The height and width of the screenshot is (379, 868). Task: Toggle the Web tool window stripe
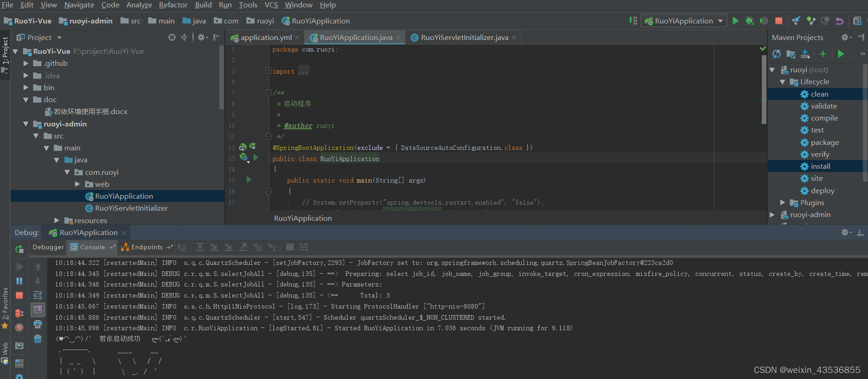[5, 353]
